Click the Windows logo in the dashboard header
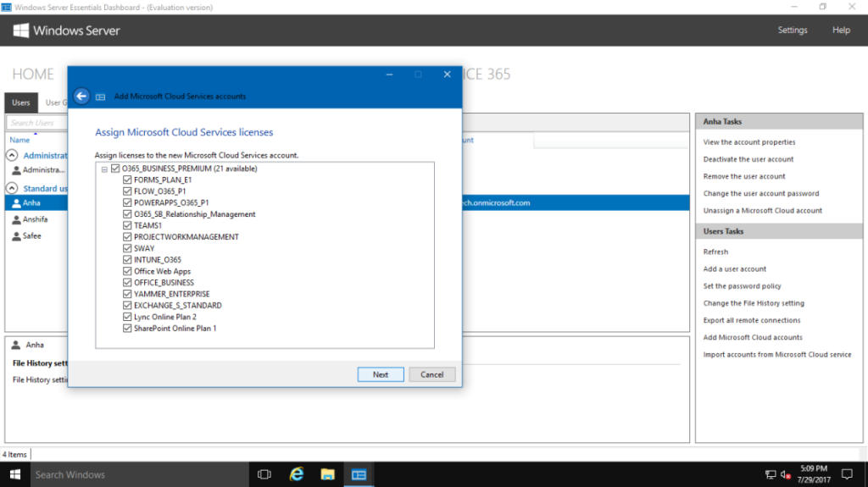 (20, 30)
